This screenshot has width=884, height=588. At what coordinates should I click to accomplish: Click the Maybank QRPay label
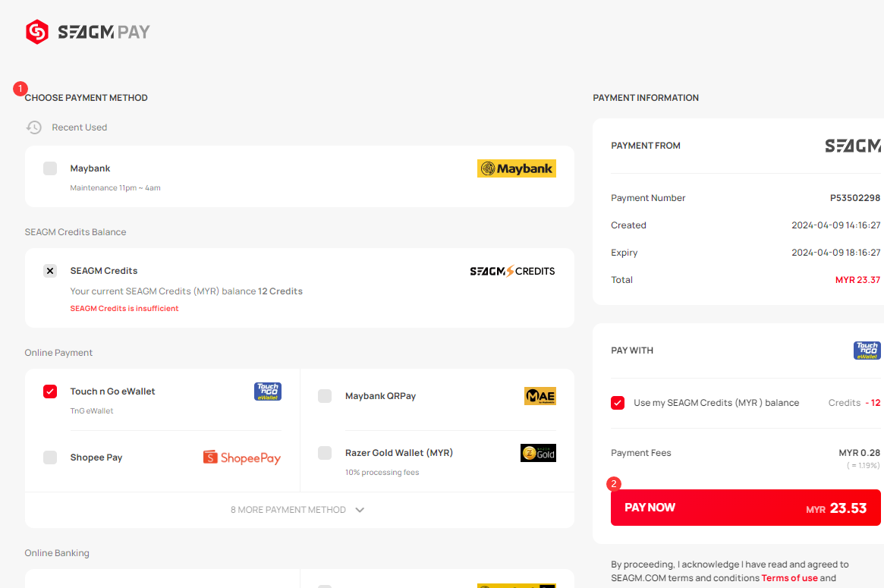(x=381, y=396)
